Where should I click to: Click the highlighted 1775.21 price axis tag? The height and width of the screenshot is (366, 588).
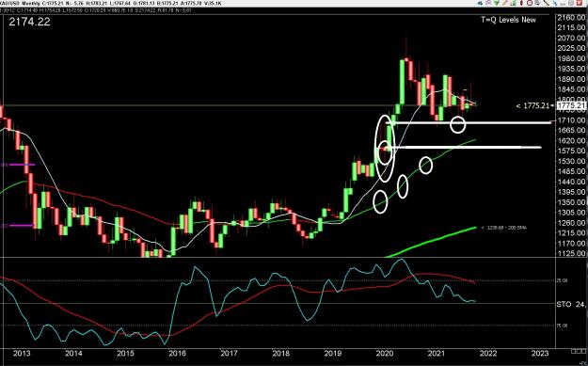(x=571, y=106)
